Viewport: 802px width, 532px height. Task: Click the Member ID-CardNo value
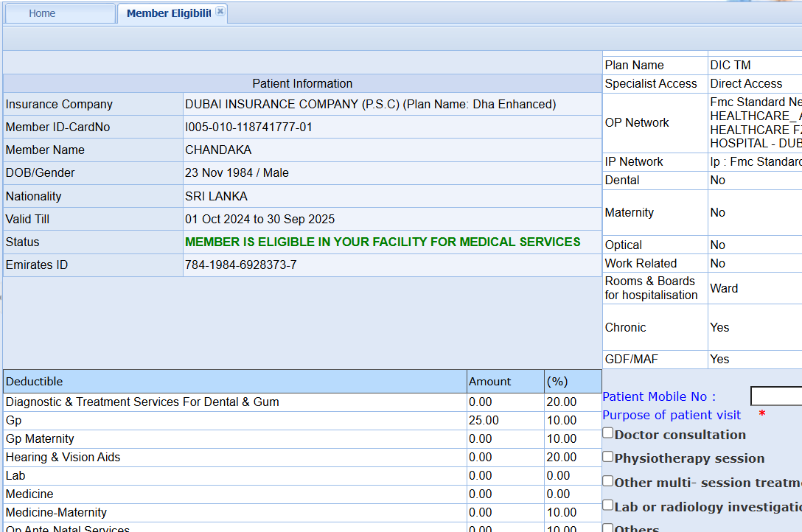click(x=248, y=127)
